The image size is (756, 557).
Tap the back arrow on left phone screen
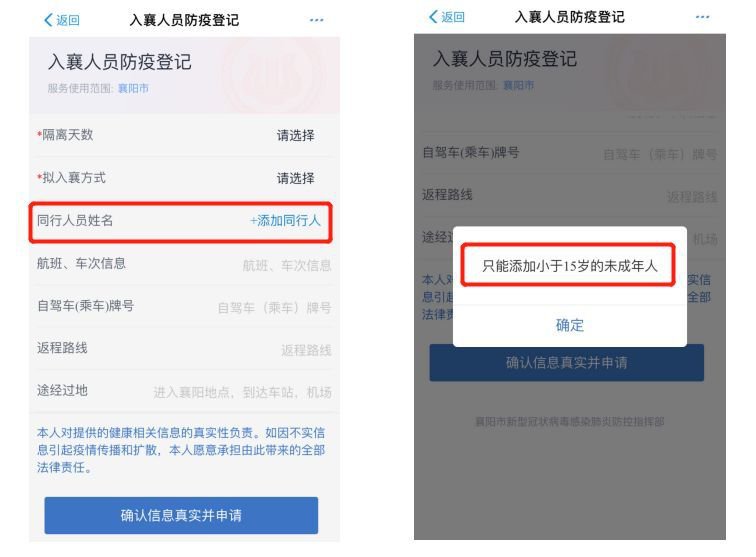tap(48, 20)
